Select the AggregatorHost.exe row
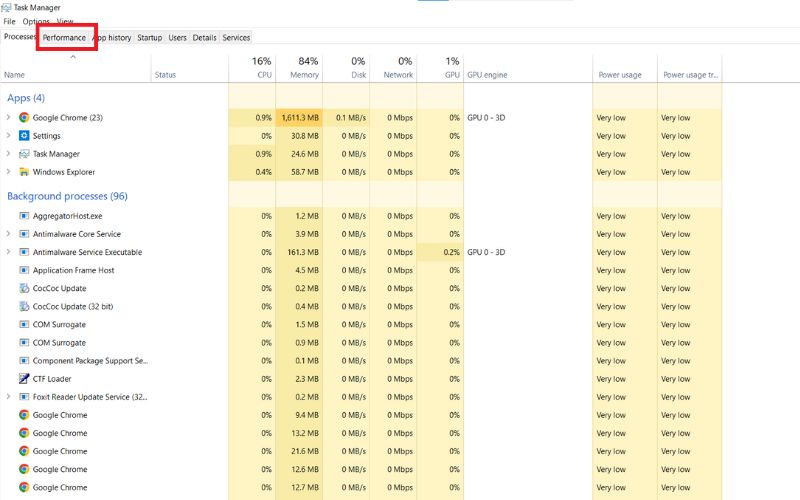The width and height of the screenshot is (800, 500). 361,216
